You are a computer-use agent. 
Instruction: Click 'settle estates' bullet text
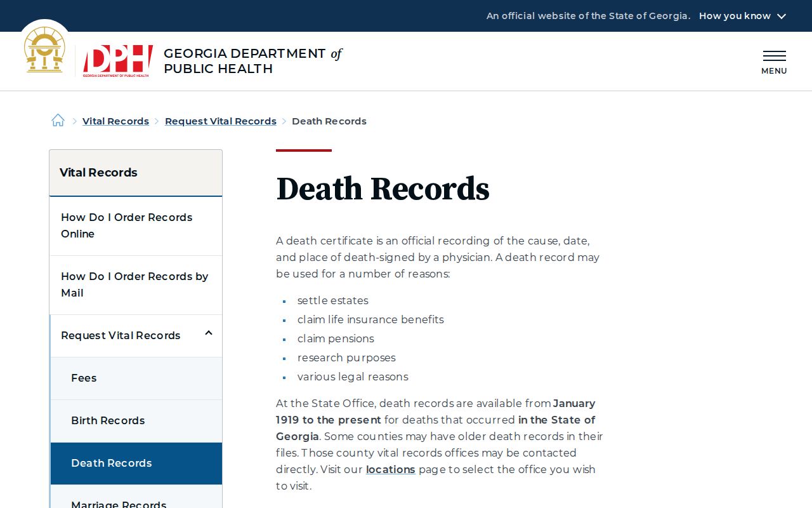[332, 300]
